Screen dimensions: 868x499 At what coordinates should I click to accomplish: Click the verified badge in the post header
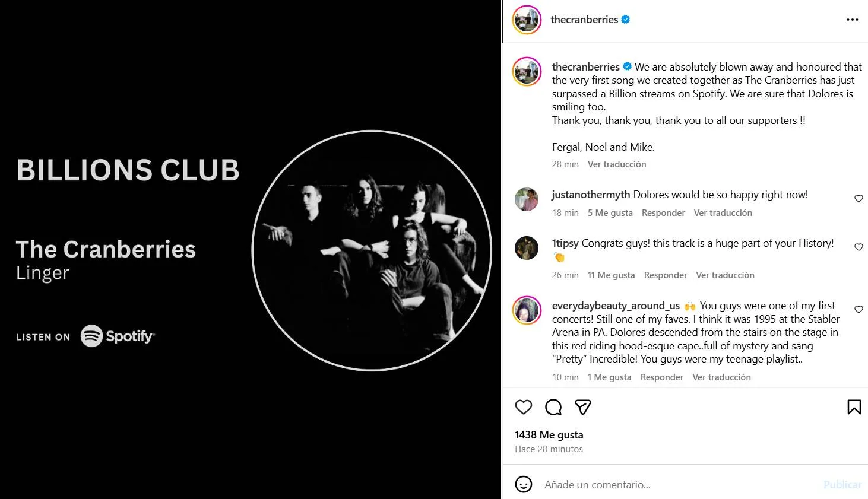[625, 20]
